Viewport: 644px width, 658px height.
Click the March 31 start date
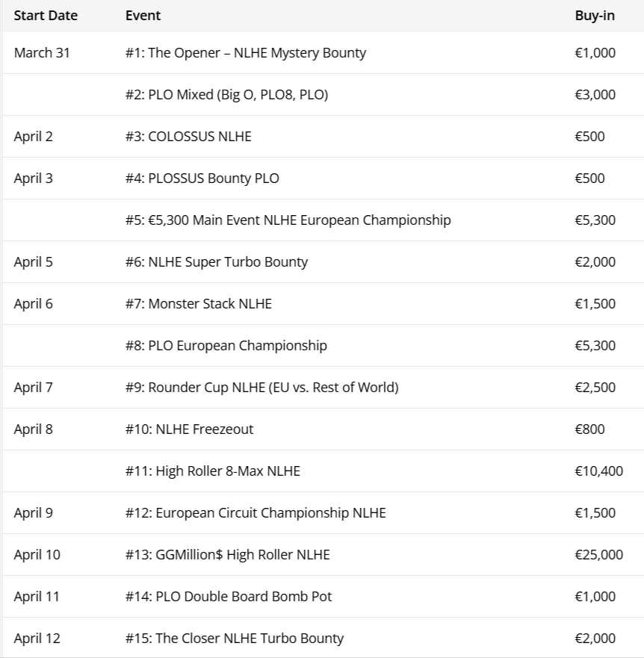pos(42,53)
